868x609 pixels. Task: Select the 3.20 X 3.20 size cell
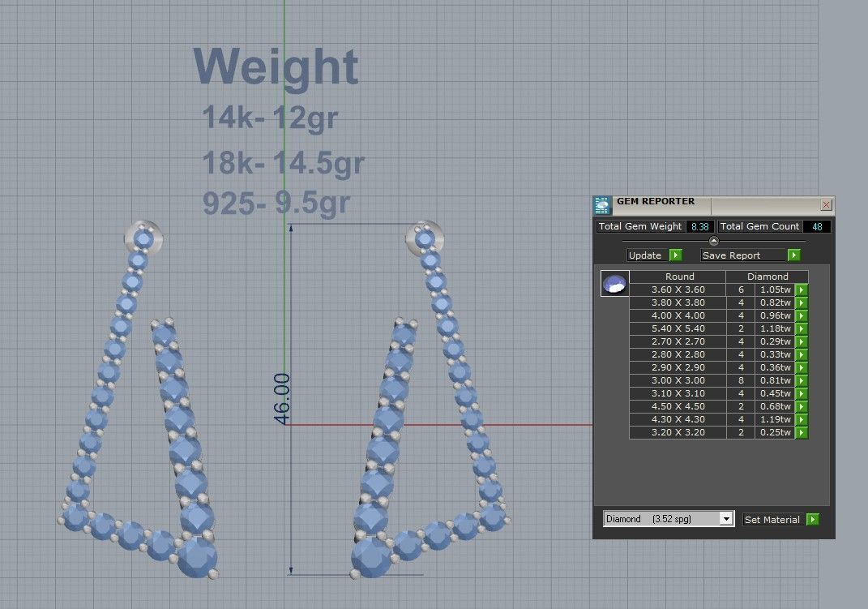click(x=678, y=432)
